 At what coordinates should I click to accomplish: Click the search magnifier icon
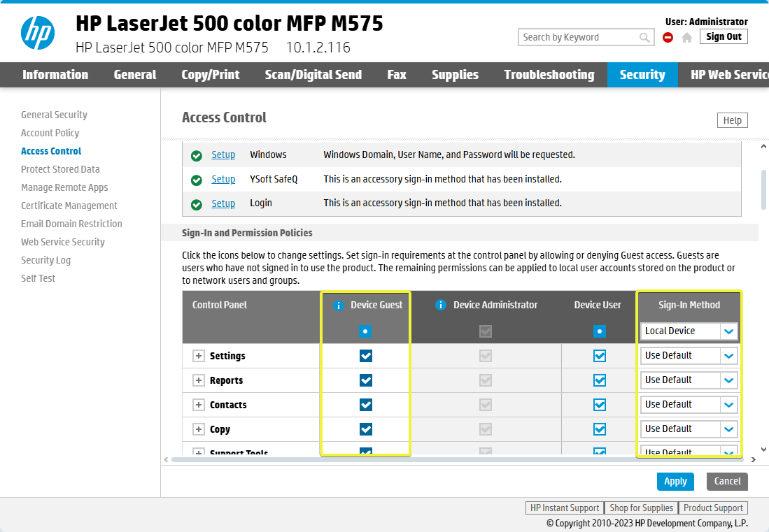(645, 38)
